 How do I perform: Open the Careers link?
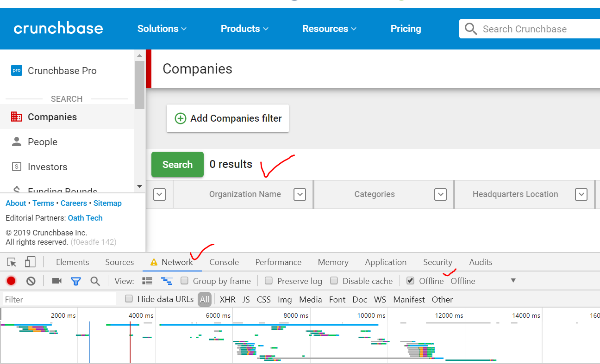click(x=74, y=203)
